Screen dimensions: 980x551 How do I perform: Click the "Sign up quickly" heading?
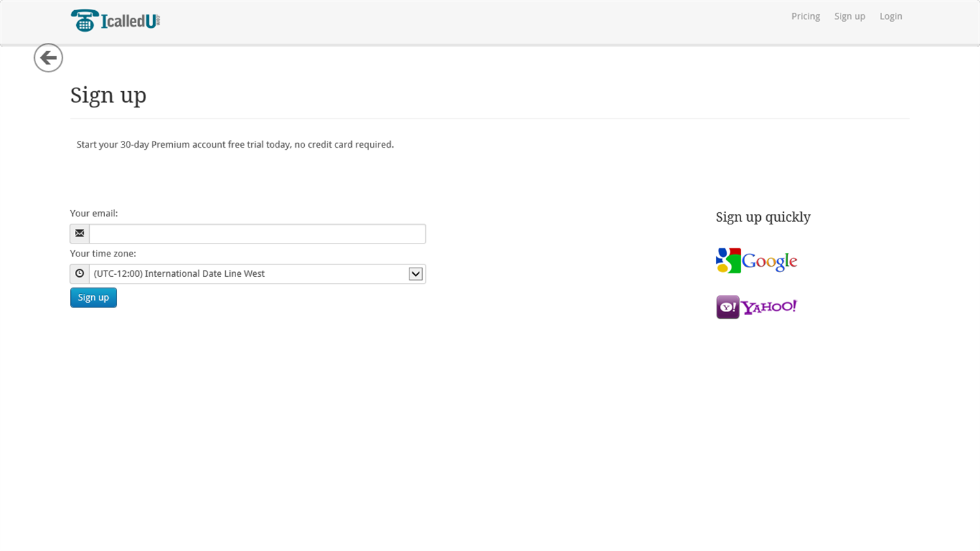pyautogui.click(x=763, y=217)
